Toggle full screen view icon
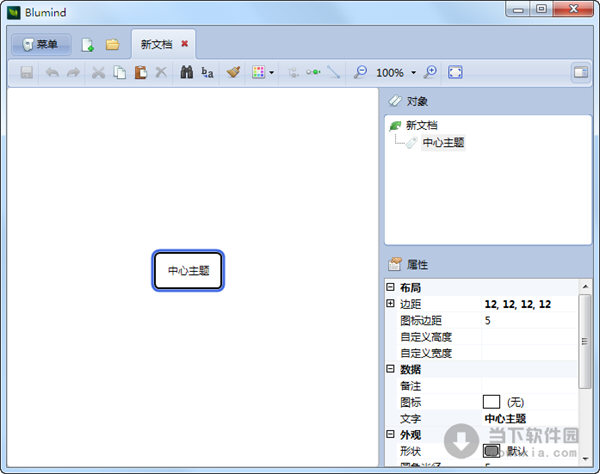 coord(455,72)
